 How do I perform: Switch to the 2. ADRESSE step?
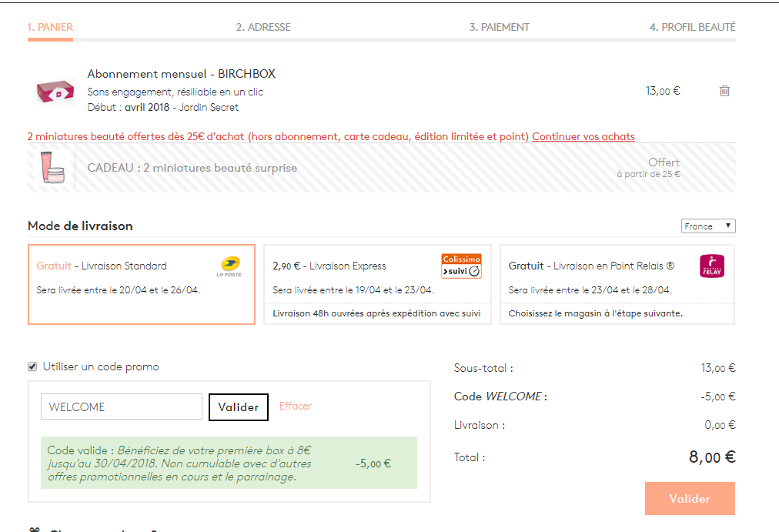tap(263, 27)
